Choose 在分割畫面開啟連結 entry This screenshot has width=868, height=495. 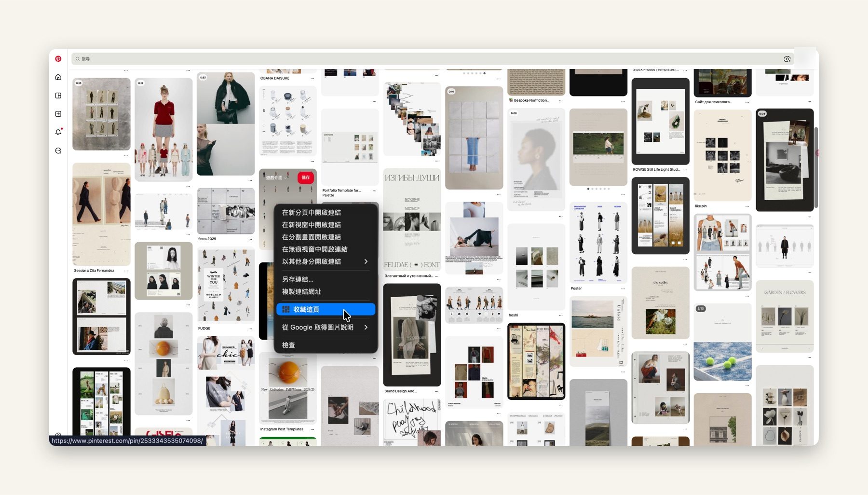[326, 237]
